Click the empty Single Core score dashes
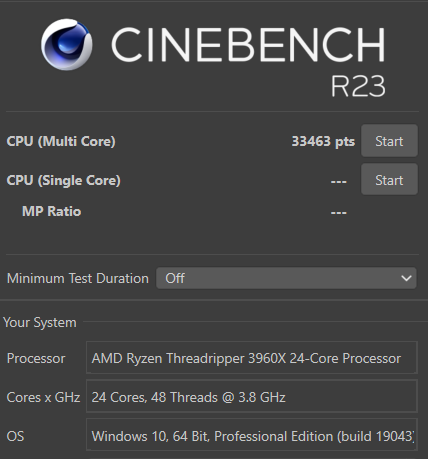The image size is (428, 459). tap(339, 182)
